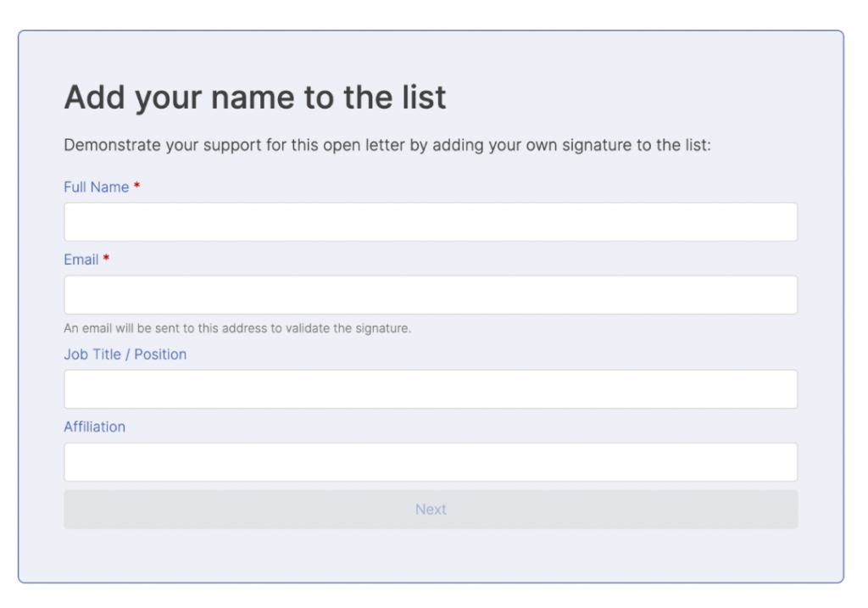The width and height of the screenshot is (868, 608).
Task: Click into the Affiliation input box
Action: pos(431,461)
